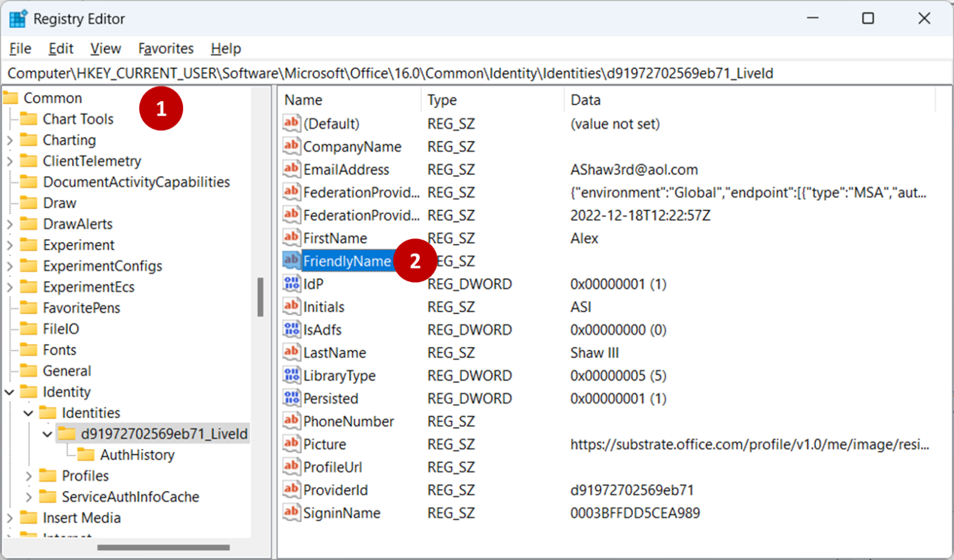Click the Registry Editor icon in title bar
Viewport: 954px width, 560px height.
pyautogui.click(x=18, y=18)
